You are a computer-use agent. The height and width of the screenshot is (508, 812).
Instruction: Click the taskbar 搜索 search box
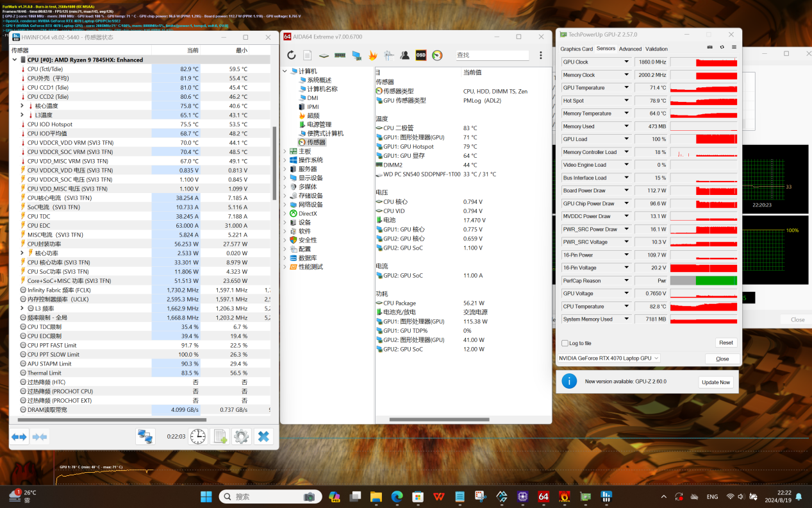tap(269, 496)
